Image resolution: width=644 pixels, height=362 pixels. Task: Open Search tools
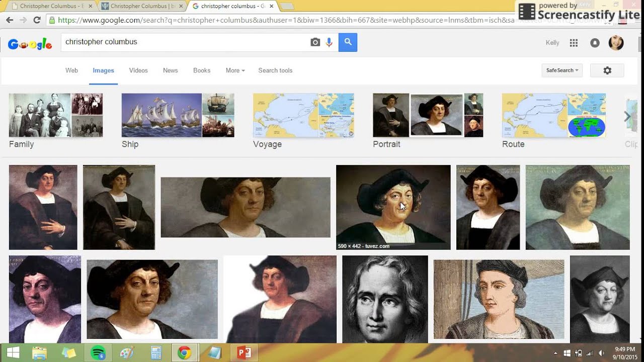click(x=275, y=70)
